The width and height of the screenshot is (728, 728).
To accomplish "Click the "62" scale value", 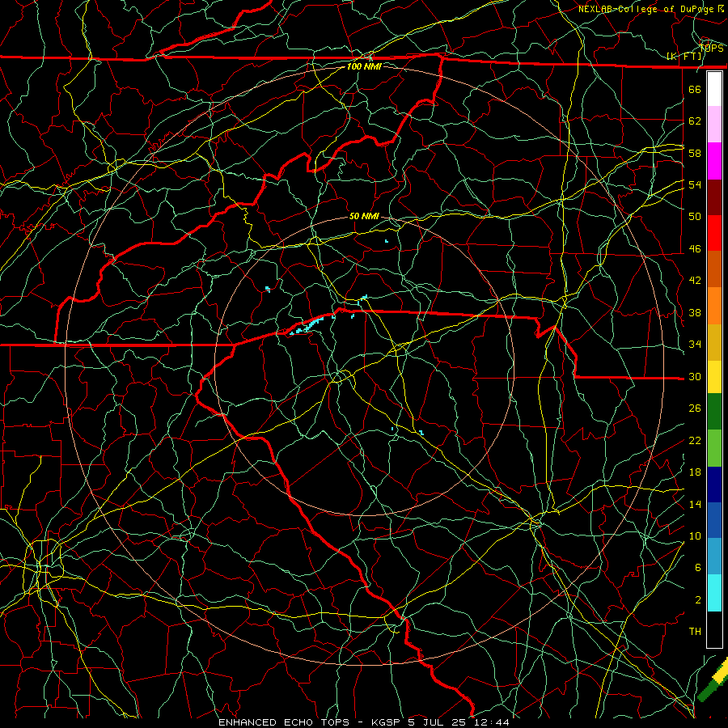I will click(695, 121).
